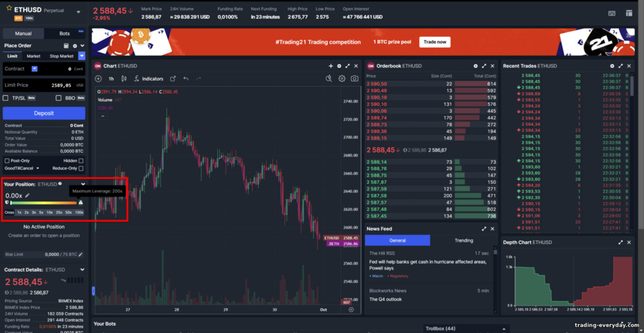644x333 pixels.
Task: Set leverage to 10x
Action: click(49, 212)
